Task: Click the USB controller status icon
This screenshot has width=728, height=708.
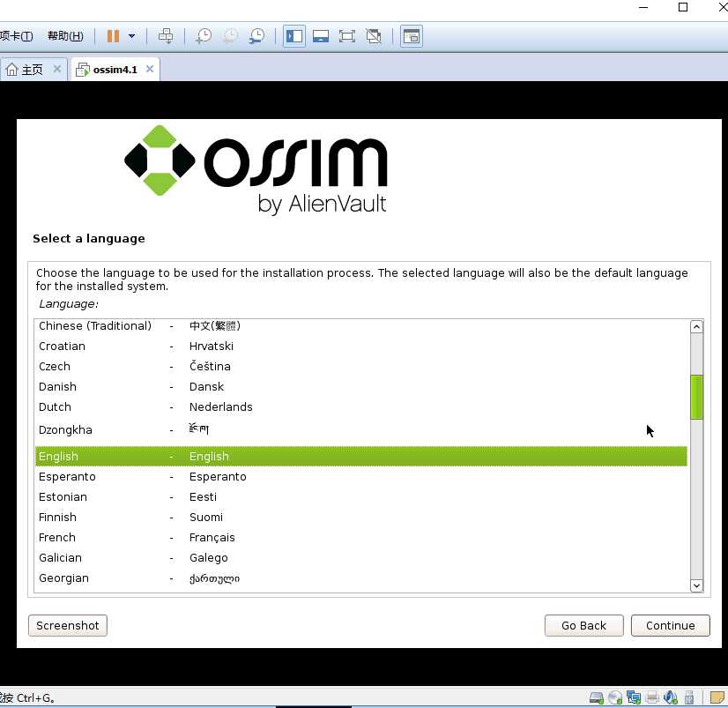Action: tap(689, 697)
